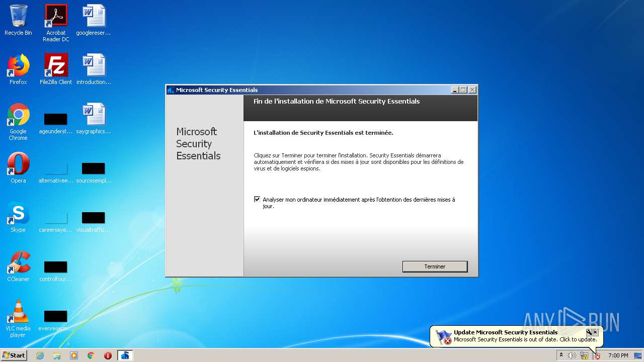Click the Security Essentials title bar icon
The width and height of the screenshot is (644, 362).
[x=171, y=90]
